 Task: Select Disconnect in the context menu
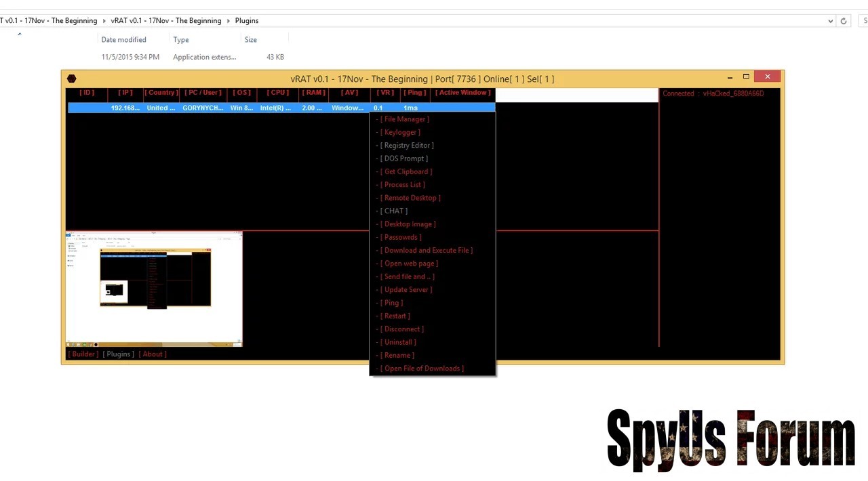point(403,329)
